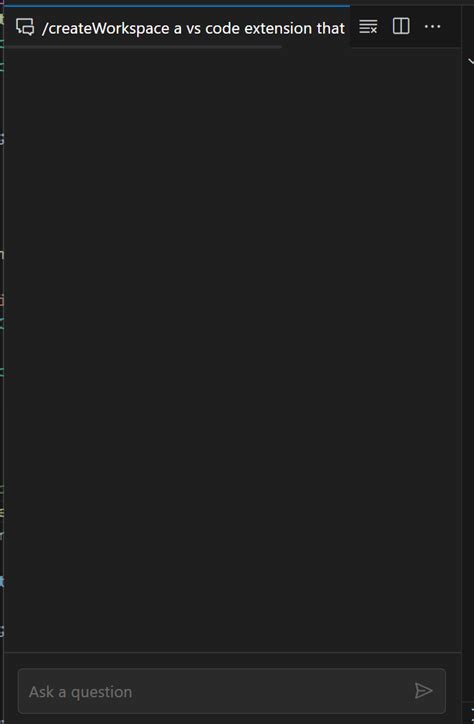Click the divider line above the question box
The width and height of the screenshot is (474, 724).
[233, 652]
